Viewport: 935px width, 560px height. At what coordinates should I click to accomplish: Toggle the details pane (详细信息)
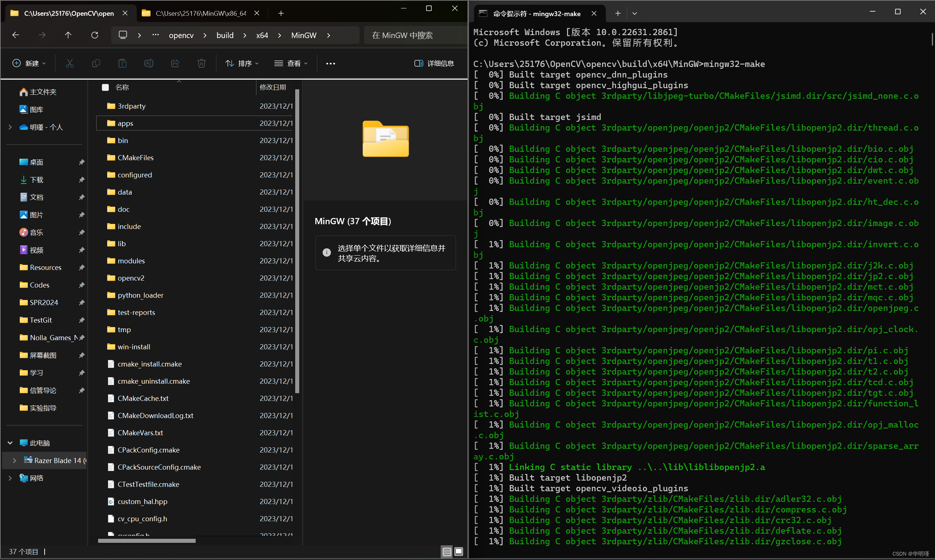[x=434, y=63]
